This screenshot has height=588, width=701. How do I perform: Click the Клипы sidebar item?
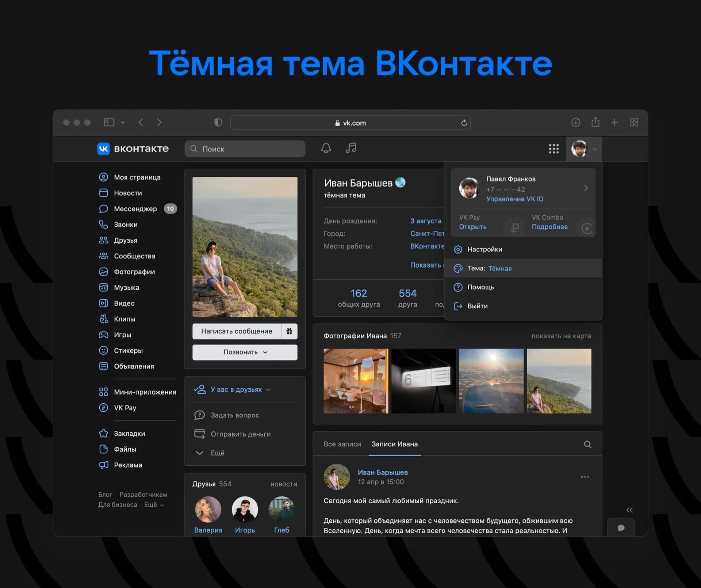point(124,319)
